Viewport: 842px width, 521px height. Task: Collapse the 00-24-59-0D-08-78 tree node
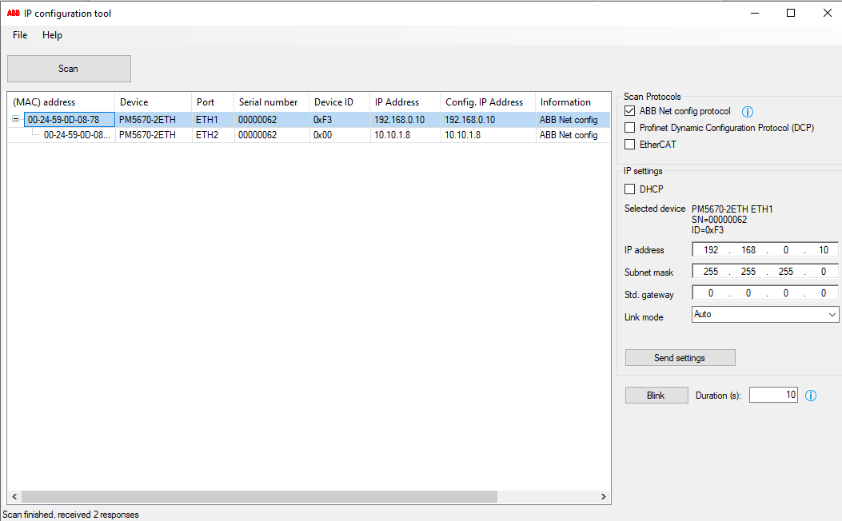15,120
